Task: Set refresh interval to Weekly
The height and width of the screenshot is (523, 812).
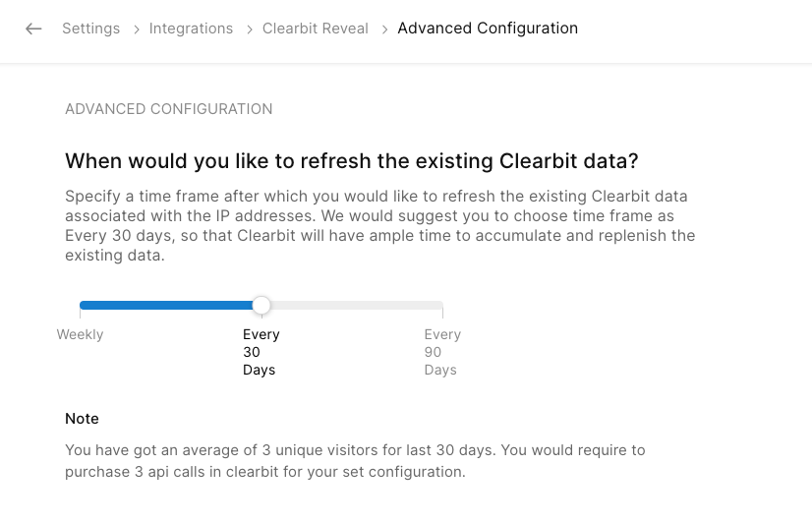Action: (80, 334)
